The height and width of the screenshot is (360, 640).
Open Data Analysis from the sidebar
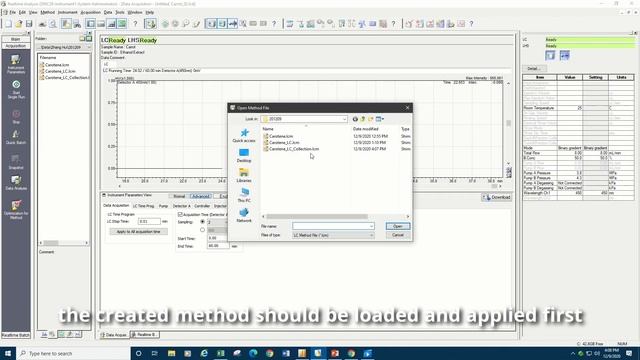pyautogui.click(x=16, y=183)
